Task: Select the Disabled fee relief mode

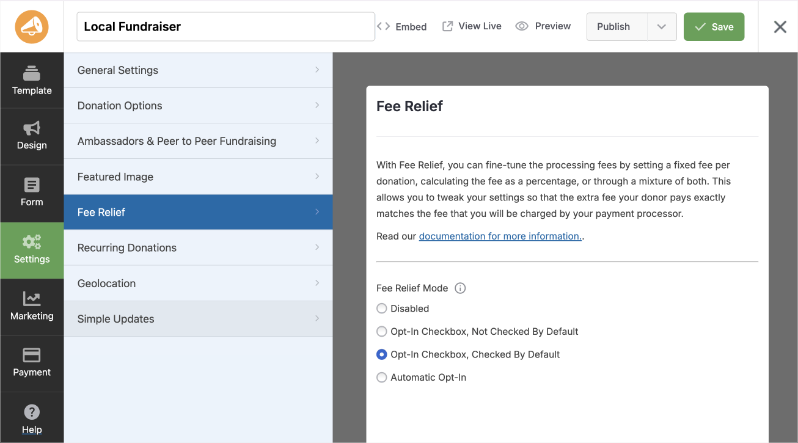Action: (x=382, y=309)
